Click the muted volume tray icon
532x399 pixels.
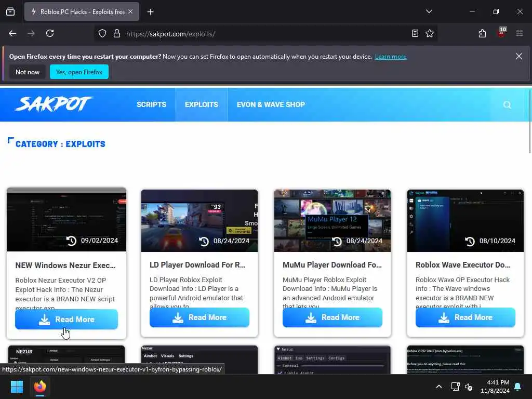coord(469,387)
